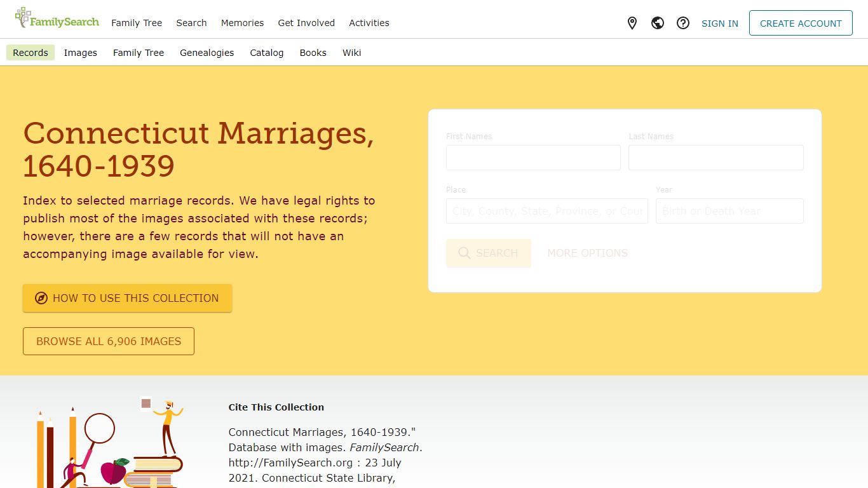Open Family Tree main menu

137,23
